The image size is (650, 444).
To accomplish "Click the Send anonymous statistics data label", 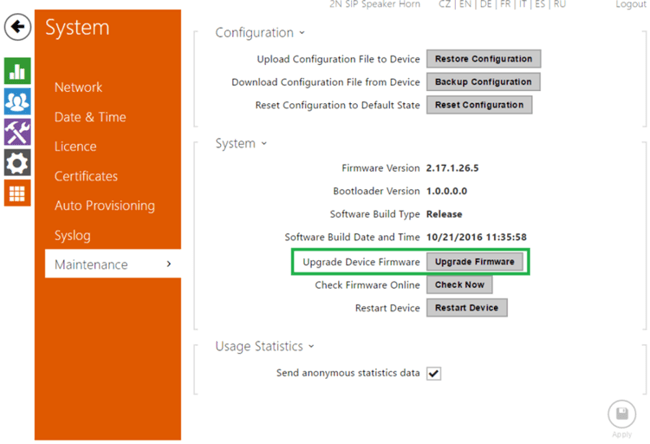I will (348, 373).
